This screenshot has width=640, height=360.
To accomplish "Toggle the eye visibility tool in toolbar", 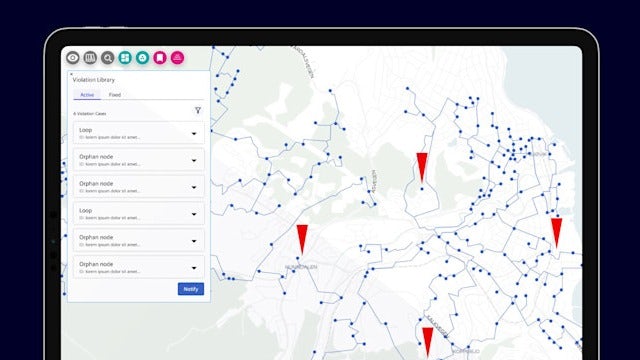I will [x=73, y=58].
